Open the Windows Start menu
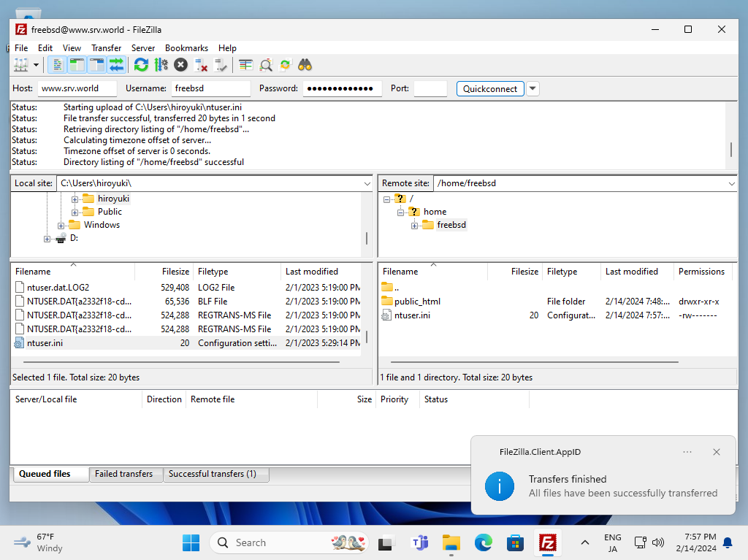Image resolution: width=748 pixels, height=560 pixels. click(191, 542)
